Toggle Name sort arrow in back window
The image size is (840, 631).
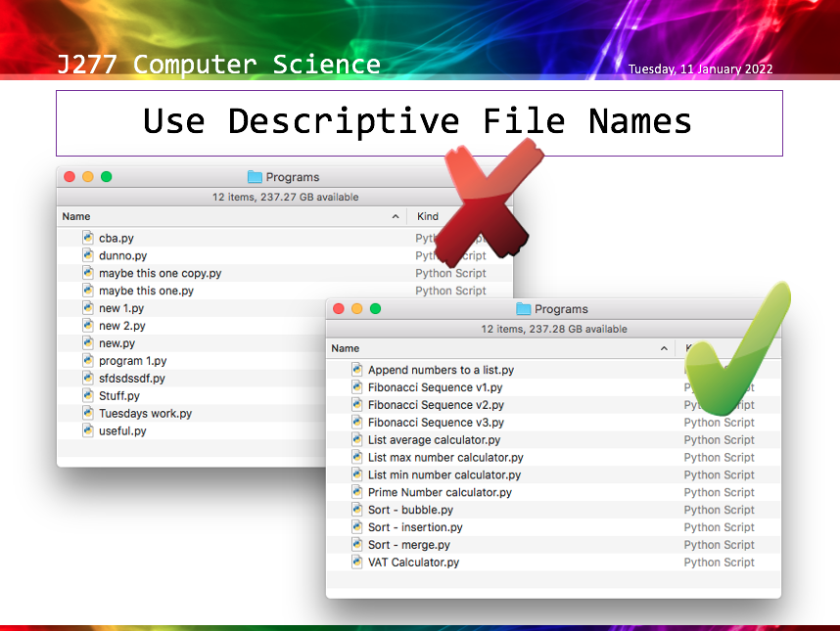396,216
